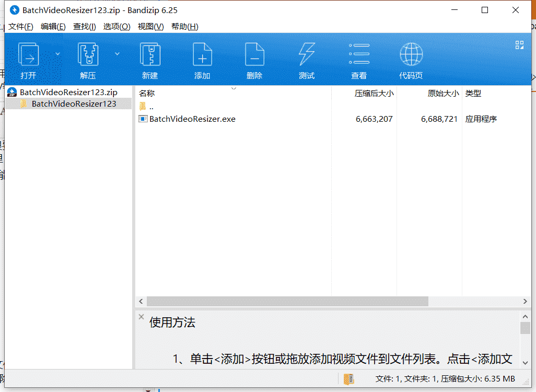The height and width of the screenshot is (392, 536).
Task: Click comment panel scroll down arrow
Action: 525,363
